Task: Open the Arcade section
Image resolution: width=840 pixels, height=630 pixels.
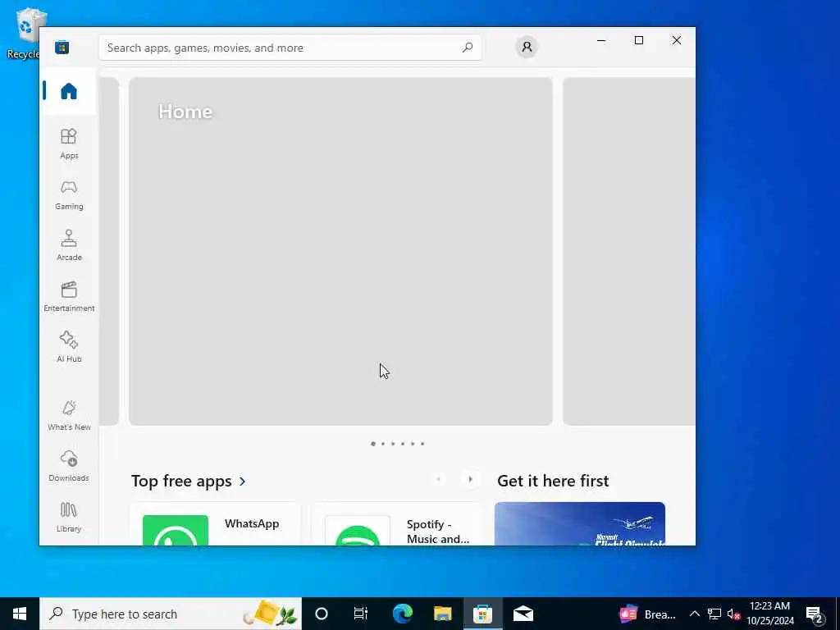Action: (x=69, y=245)
